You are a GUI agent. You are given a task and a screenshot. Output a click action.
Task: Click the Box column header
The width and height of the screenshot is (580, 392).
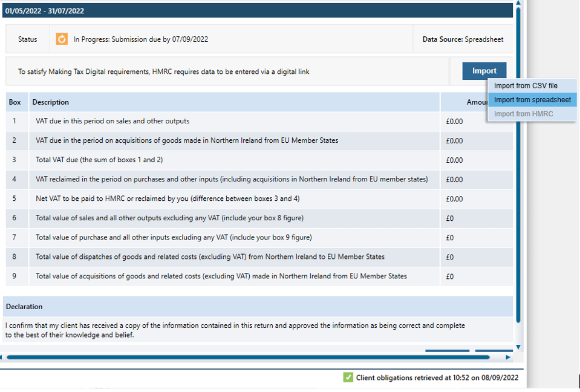pos(15,102)
